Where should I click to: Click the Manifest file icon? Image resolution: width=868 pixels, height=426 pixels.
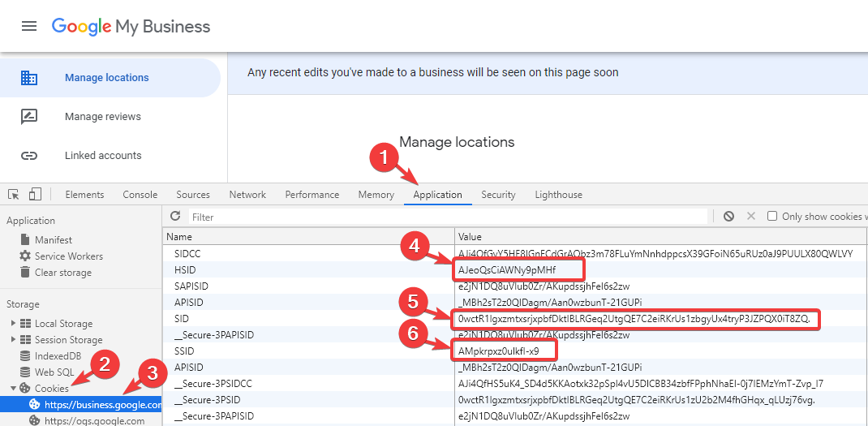pos(25,239)
